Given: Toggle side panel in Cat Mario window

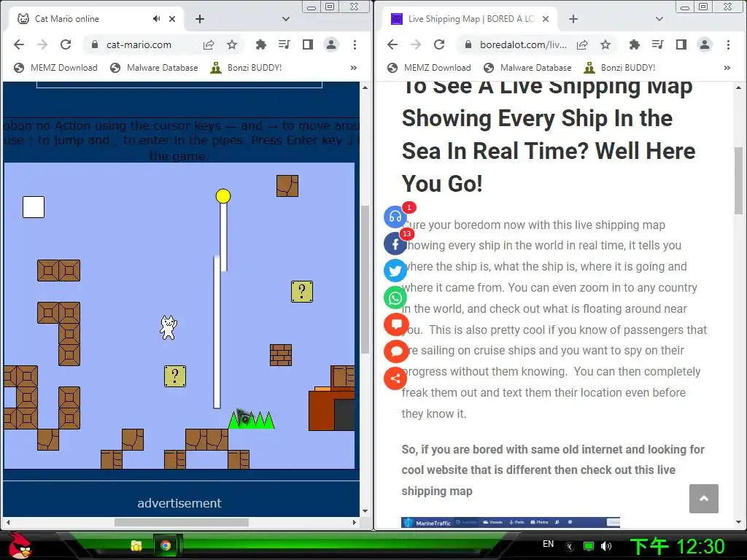Looking at the screenshot, I should 308,44.
